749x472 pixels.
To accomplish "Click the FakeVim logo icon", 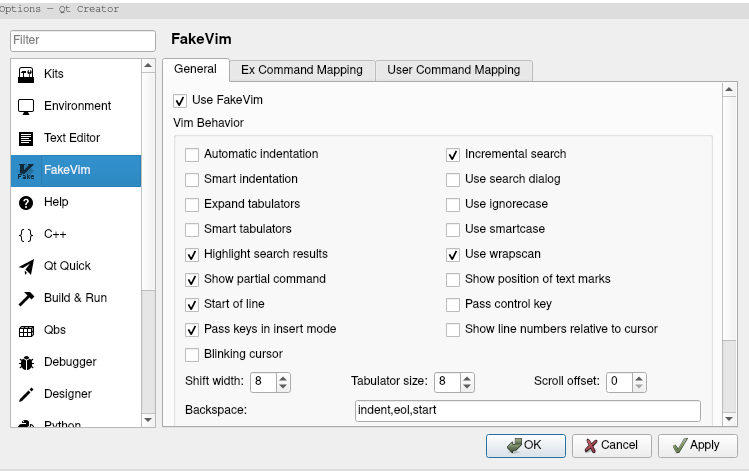I will click(x=26, y=171).
